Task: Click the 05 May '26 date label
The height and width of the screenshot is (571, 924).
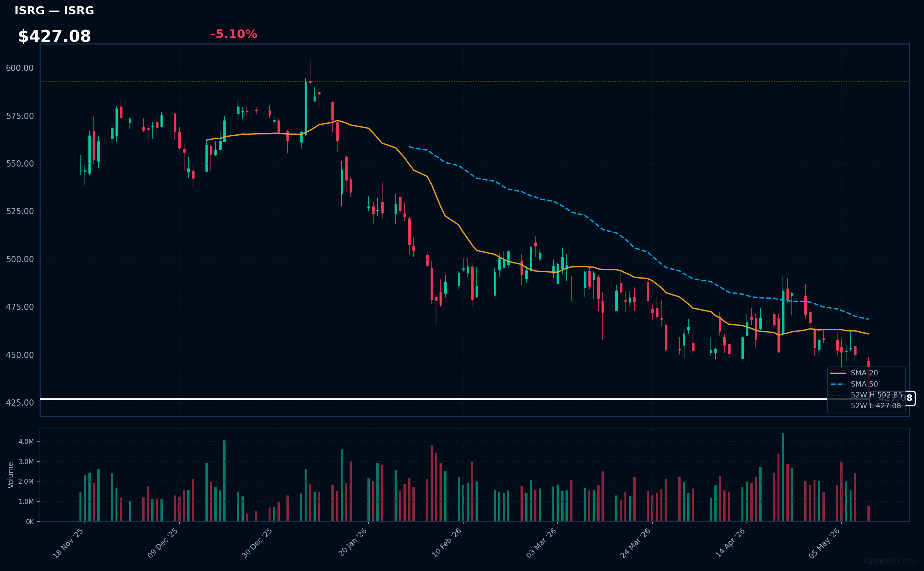Action: (825, 543)
